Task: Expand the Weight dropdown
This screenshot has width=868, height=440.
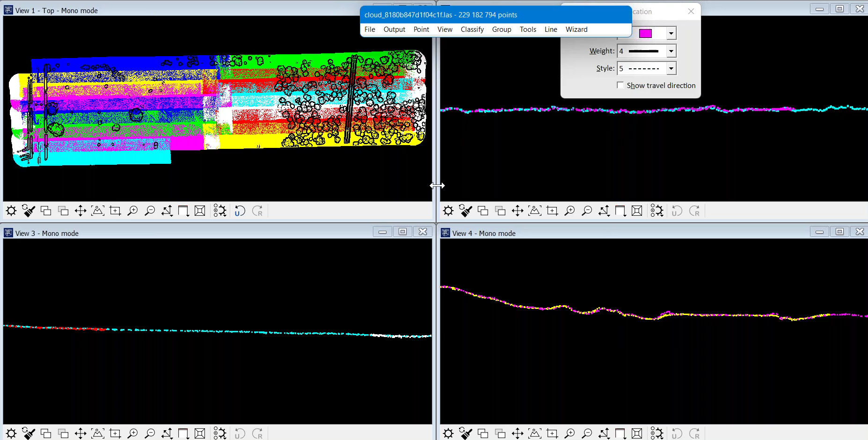Action: click(x=671, y=51)
